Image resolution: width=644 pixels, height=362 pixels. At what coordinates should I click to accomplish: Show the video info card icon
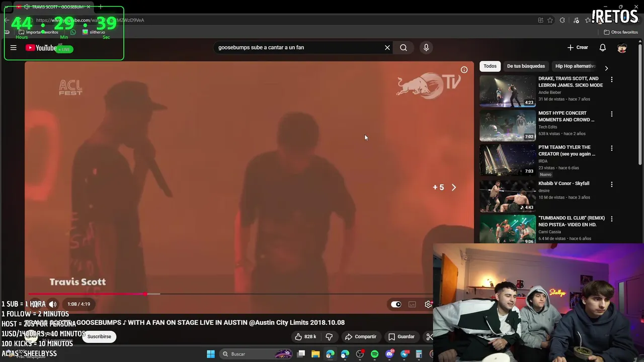pos(464,70)
